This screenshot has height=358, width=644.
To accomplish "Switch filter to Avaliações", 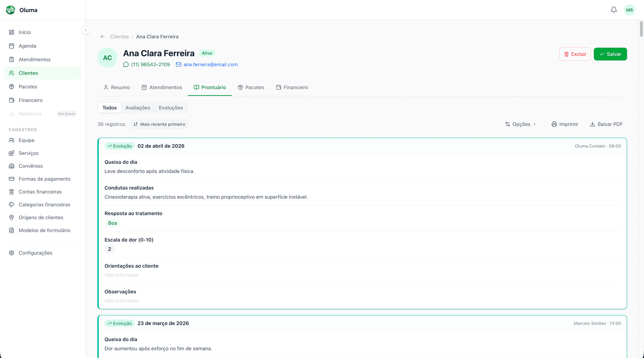I will pyautogui.click(x=138, y=108).
